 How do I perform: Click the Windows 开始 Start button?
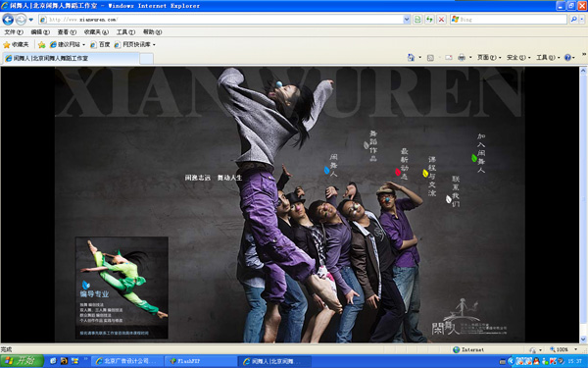click(22, 361)
